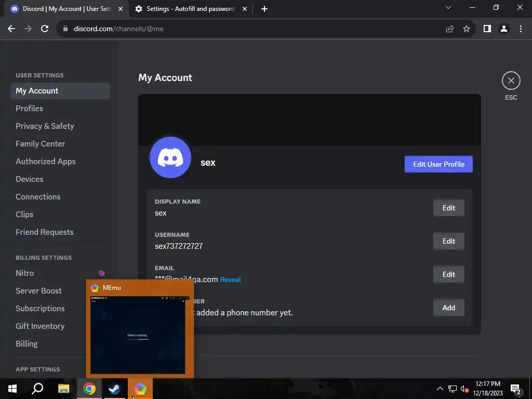This screenshot has width=532, height=399.
Task: Click the purple Nitro badge icon
Action: click(x=101, y=273)
